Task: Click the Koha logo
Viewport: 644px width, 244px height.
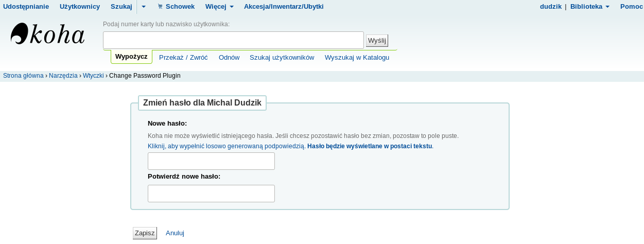Action: 47,34
